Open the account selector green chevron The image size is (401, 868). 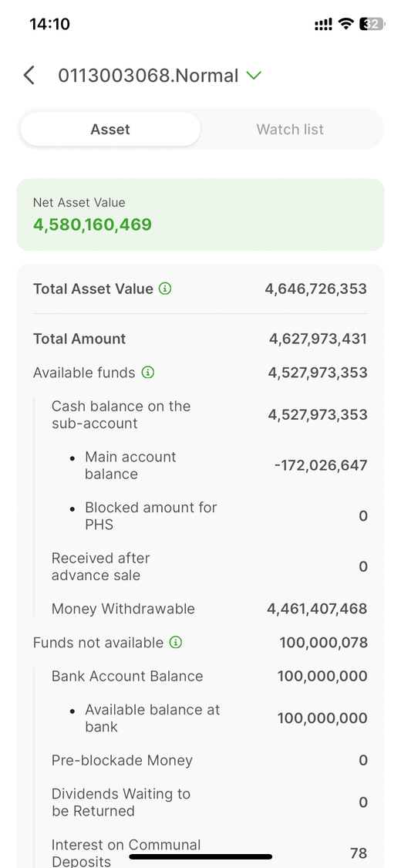(253, 76)
